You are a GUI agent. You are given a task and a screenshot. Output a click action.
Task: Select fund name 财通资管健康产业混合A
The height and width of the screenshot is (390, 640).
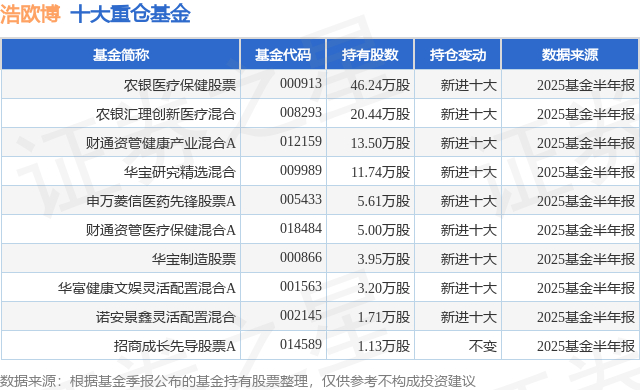coord(161,143)
